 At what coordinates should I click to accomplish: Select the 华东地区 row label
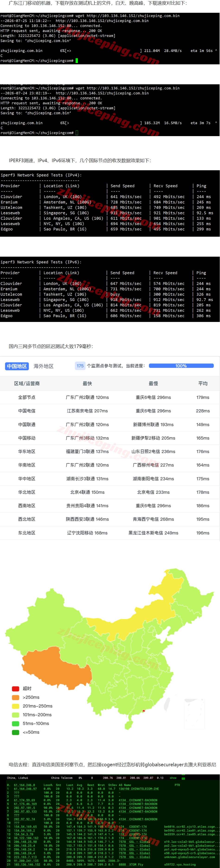(x=27, y=452)
